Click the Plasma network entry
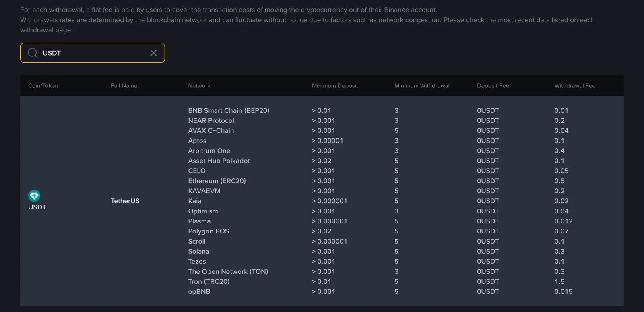This screenshot has width=644, height=312. tap(199, 221)
